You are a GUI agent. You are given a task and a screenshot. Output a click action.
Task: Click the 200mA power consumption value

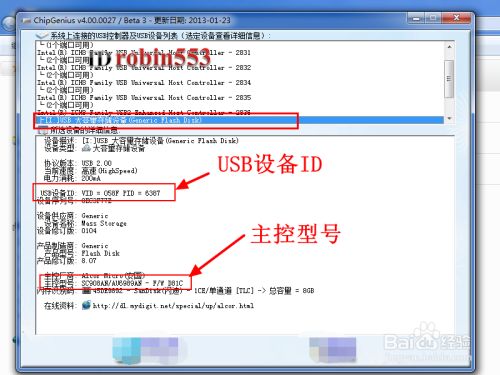pos(91,178)
